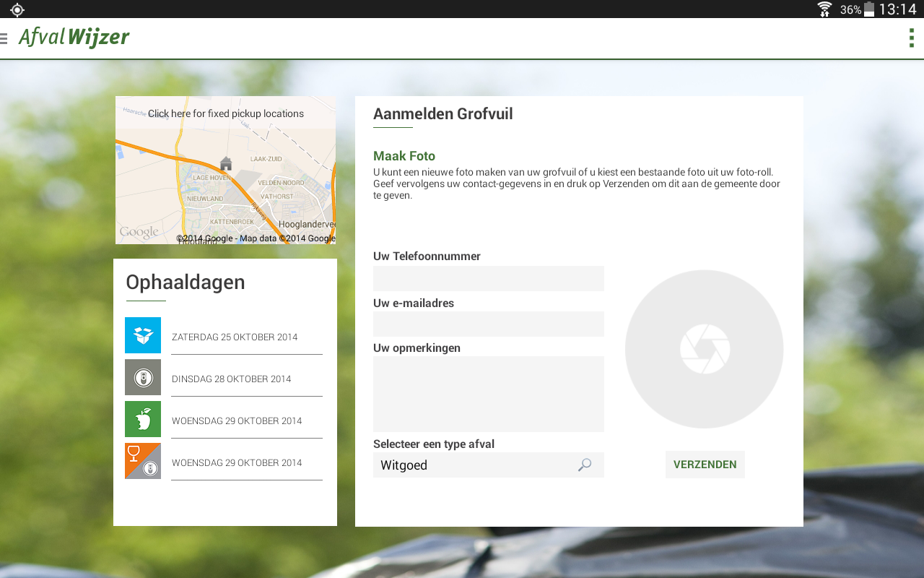Tap the green apple organic waste icon
The height and width of the screenshot is (578, 924).
point(143,419)
